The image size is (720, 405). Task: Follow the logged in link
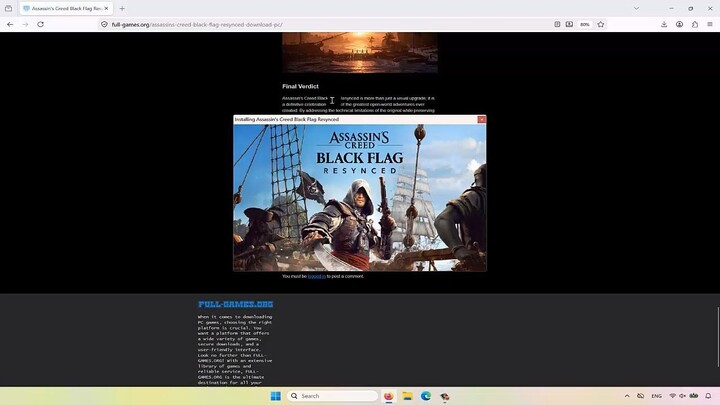[316, 276]
